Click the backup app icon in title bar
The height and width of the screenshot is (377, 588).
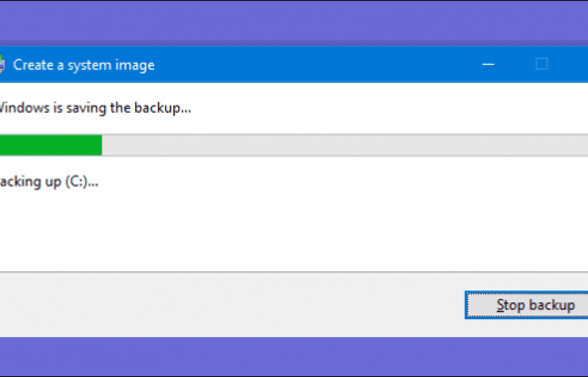[2, 65]
